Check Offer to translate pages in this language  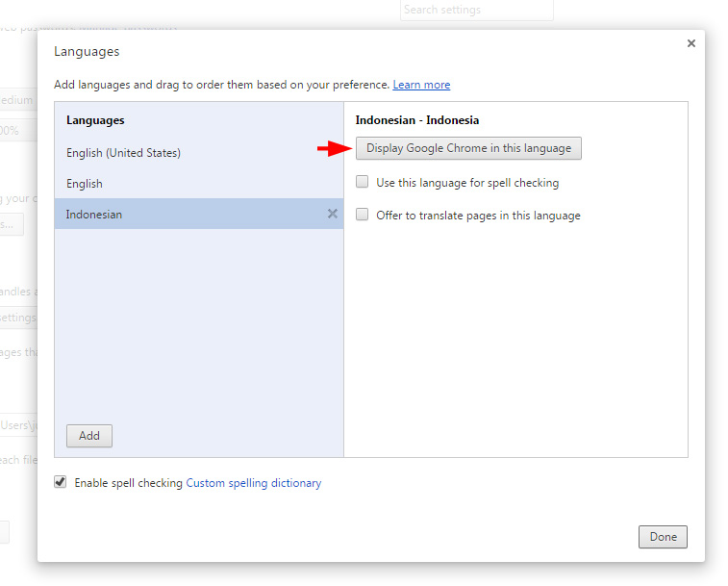click(x=363, y=215)
